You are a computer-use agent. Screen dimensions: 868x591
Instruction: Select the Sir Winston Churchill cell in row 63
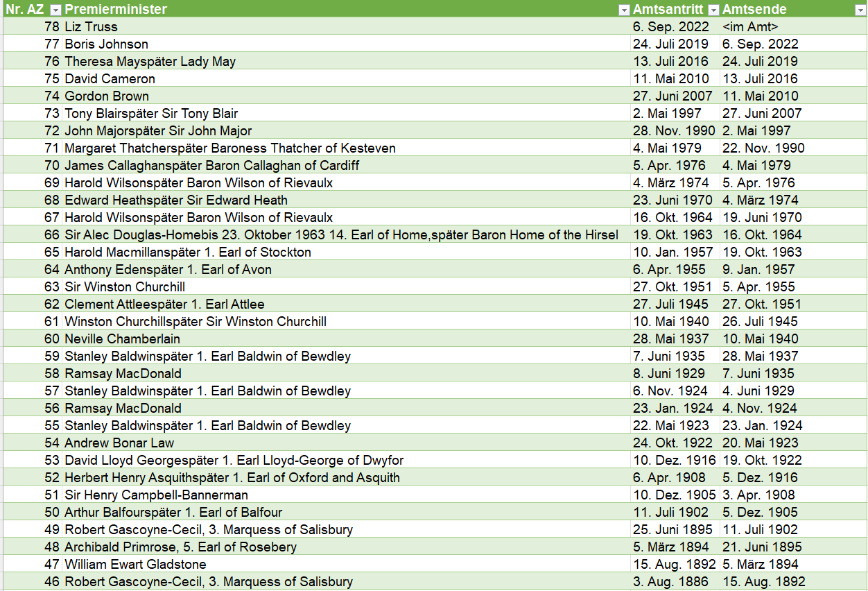tap(125, 287)
